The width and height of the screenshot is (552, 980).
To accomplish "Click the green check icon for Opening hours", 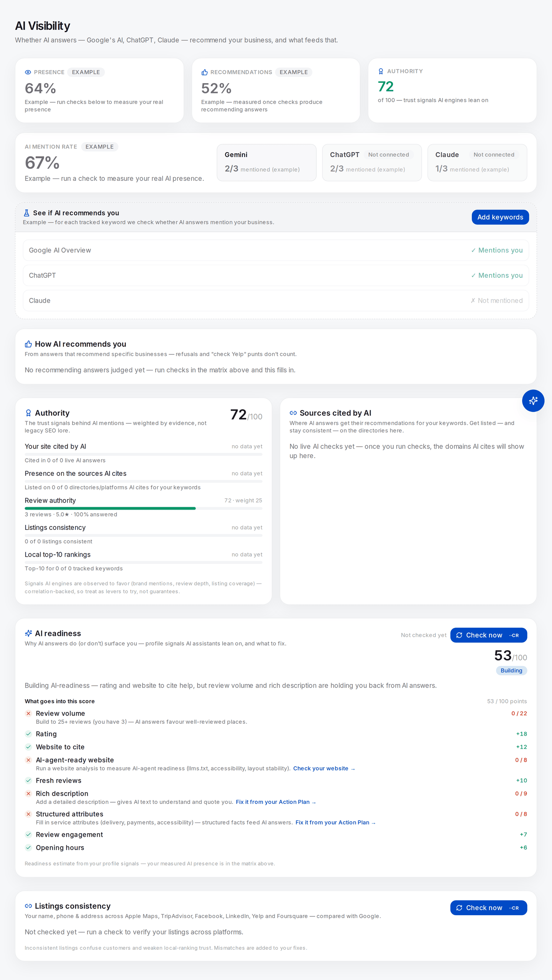I will pyautogui.click(x=28, y=847).
